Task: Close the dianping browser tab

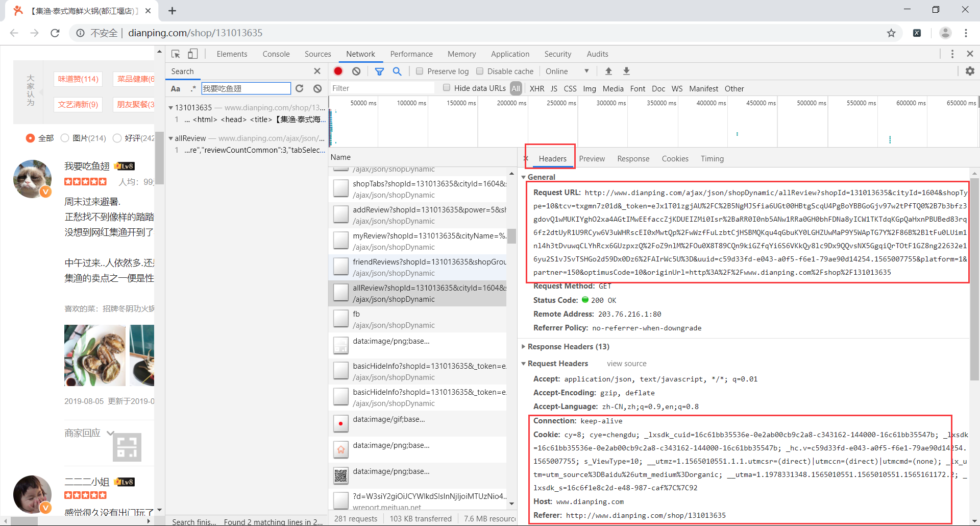Action: tap(148, 11)
